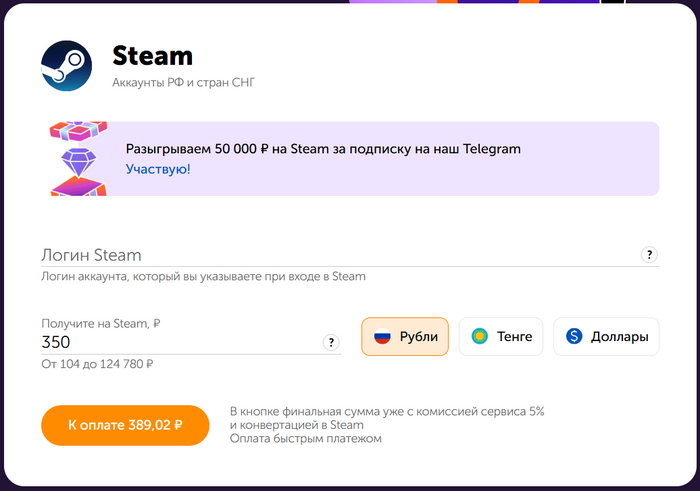
Task: Click the Оплата быстрым платежом text
Action: coord(306,438)
